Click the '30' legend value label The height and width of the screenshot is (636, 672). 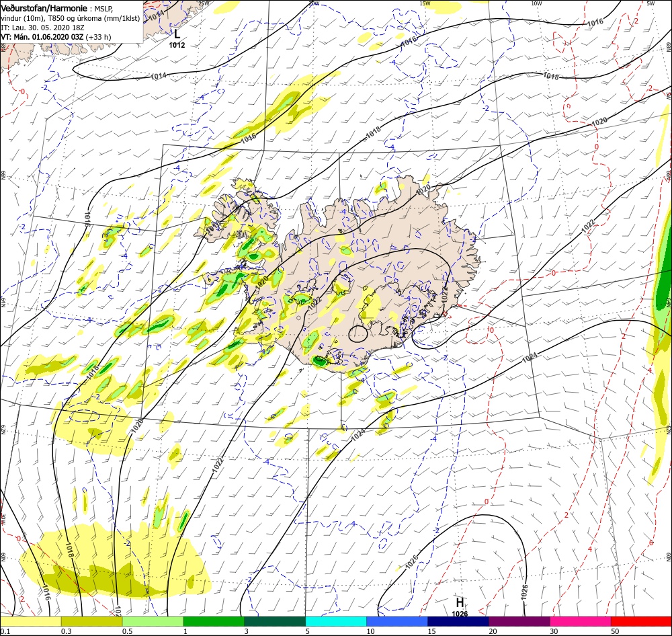(x=554, y=631)
